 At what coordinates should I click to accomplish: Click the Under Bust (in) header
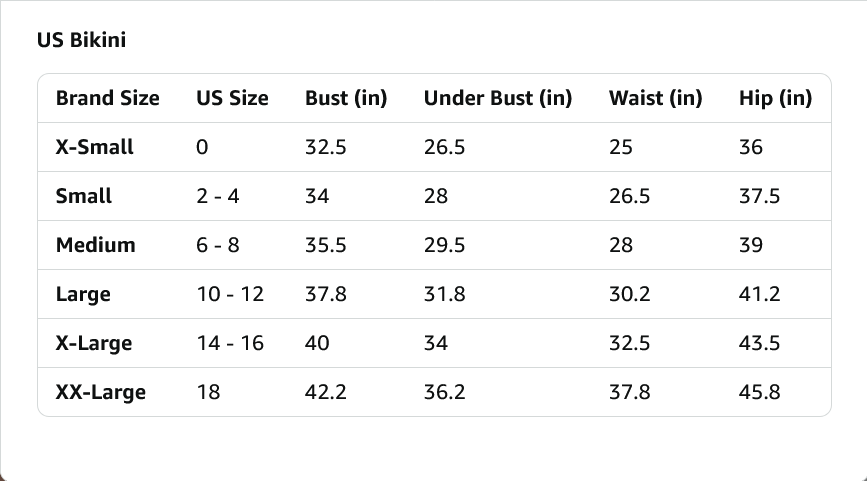pos(498,98)
